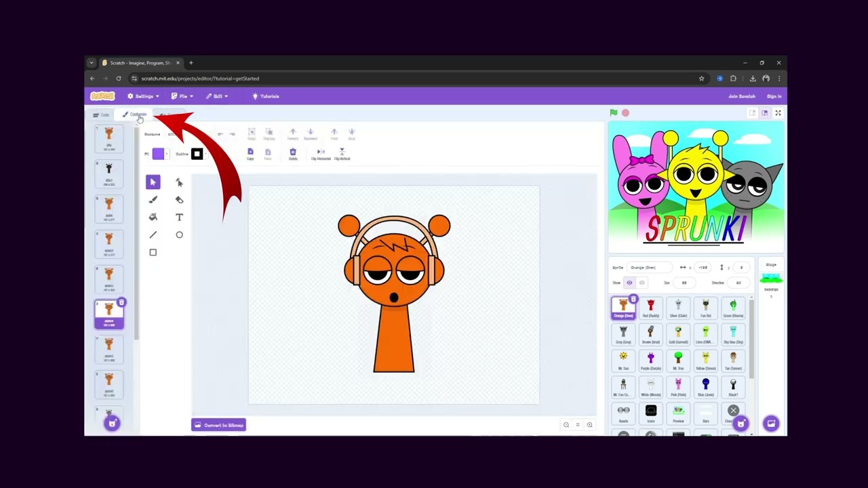Hide the sprite with crossed-eye icon
This screenshot has height=488, width=868.
pyautogui.click(x=642, y=283)
